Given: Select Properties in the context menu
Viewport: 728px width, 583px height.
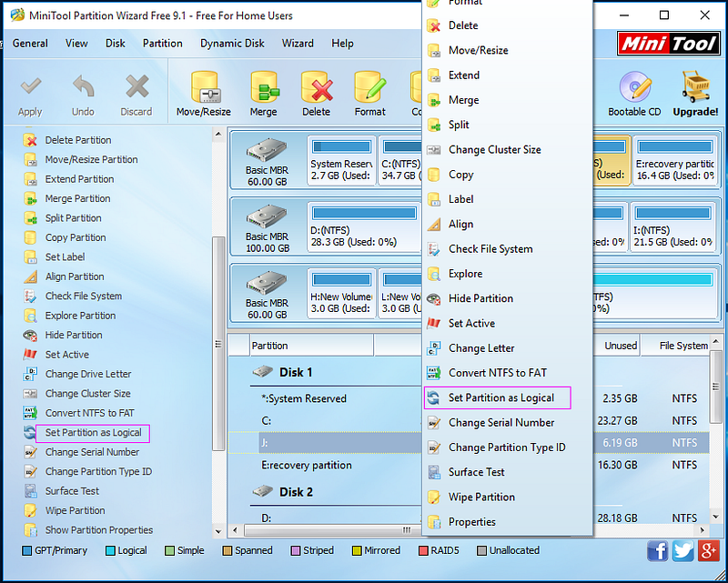Looking at the screenshot, I should click(x=471, y=522).
